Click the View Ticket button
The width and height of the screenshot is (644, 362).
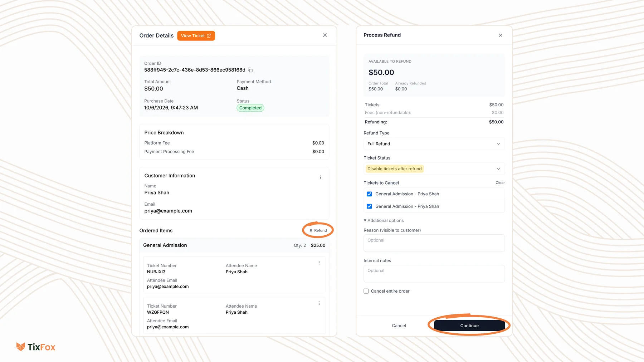click(196, 36)
